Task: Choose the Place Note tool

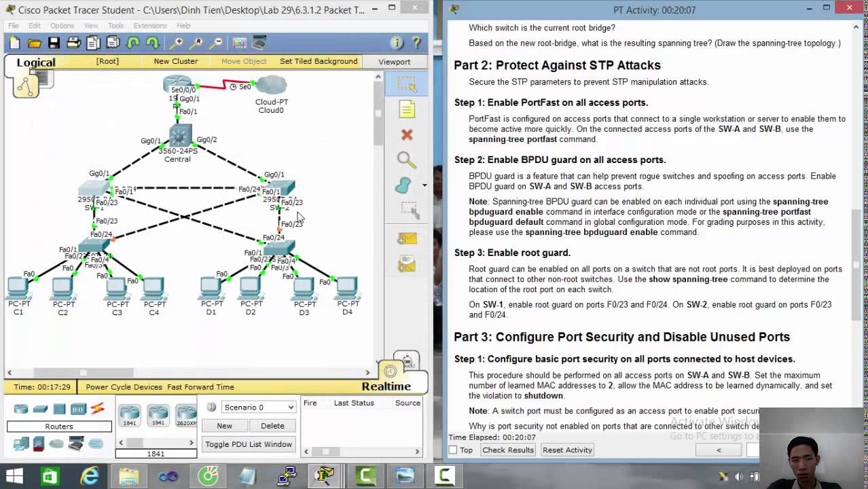Action: [x=407, y=109]
